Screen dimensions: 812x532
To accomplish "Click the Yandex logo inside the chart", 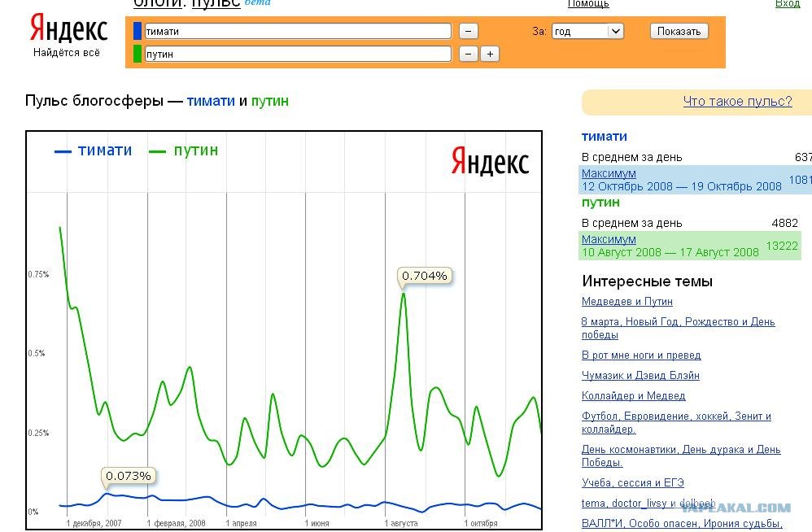I will coord(490,161).
